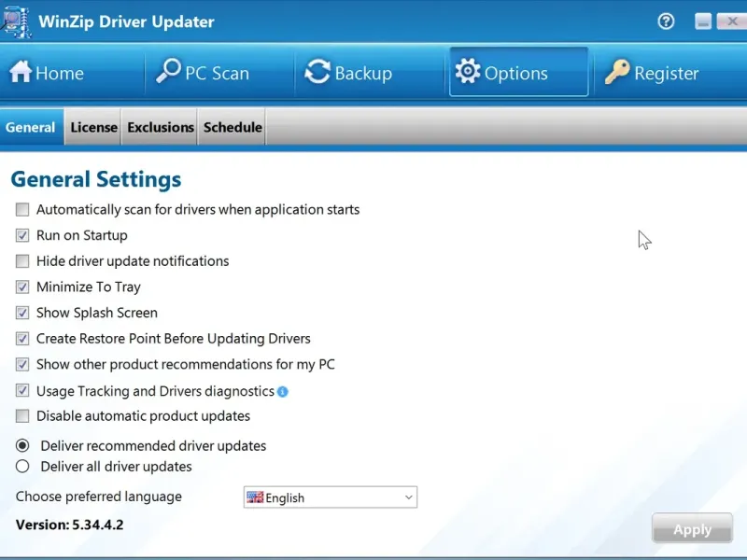Open the Register section label
The width and height of the screenshot is (747, 560).
point(667,73)
